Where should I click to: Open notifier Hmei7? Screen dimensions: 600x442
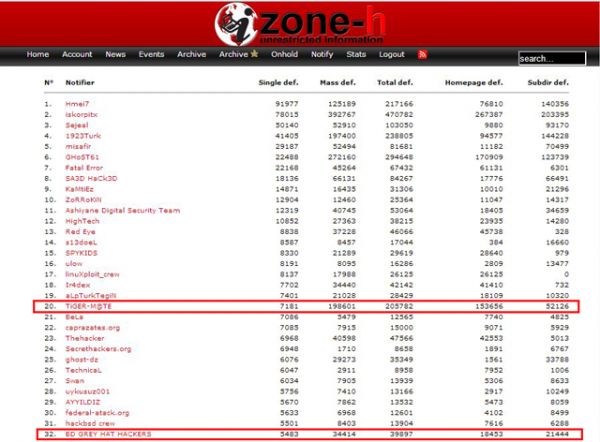point(77,104)
